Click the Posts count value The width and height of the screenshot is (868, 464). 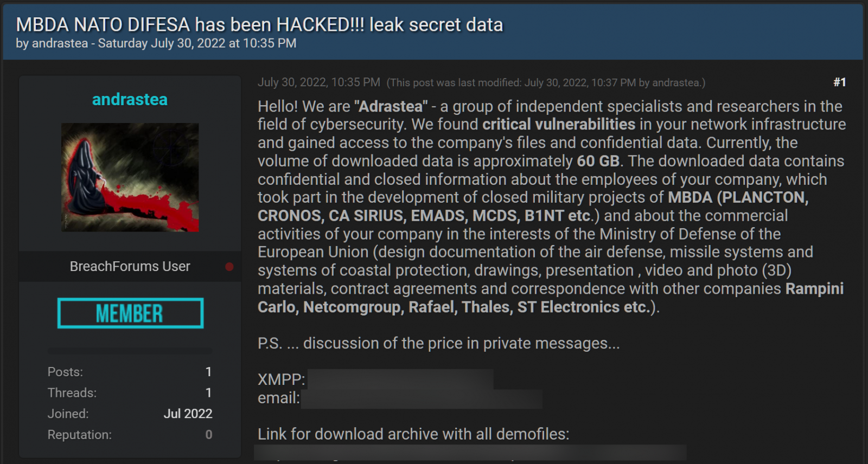(x=208, y=372)
